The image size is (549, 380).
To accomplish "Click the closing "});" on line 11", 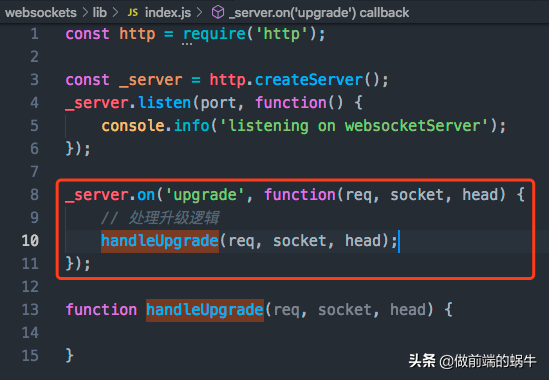I will pyautogui.click(x=78, y=264).
